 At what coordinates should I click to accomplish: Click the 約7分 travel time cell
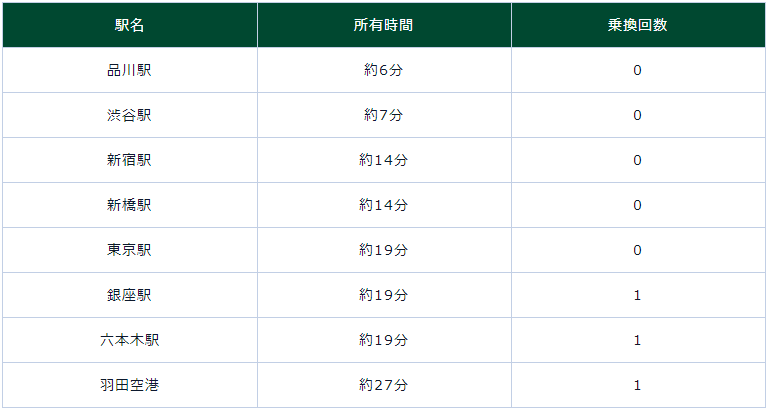384,115
